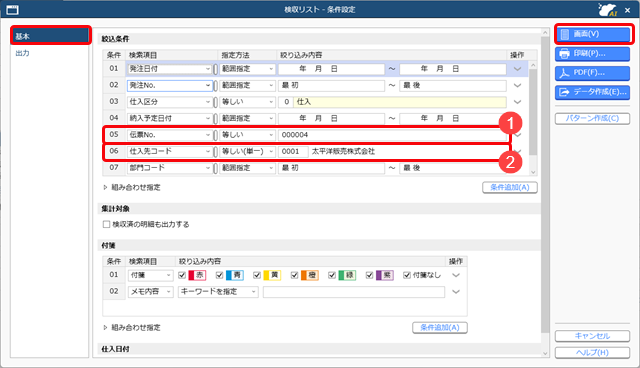Open the 仕入区分 search item dropdown
This screenshot has width=640, height=368.
click(x=169, y=102)
